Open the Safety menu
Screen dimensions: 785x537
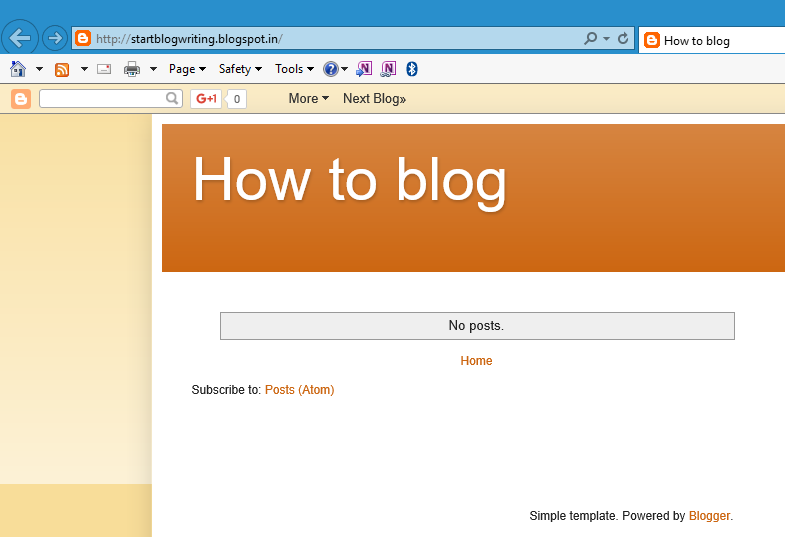[x=240, y=69]
